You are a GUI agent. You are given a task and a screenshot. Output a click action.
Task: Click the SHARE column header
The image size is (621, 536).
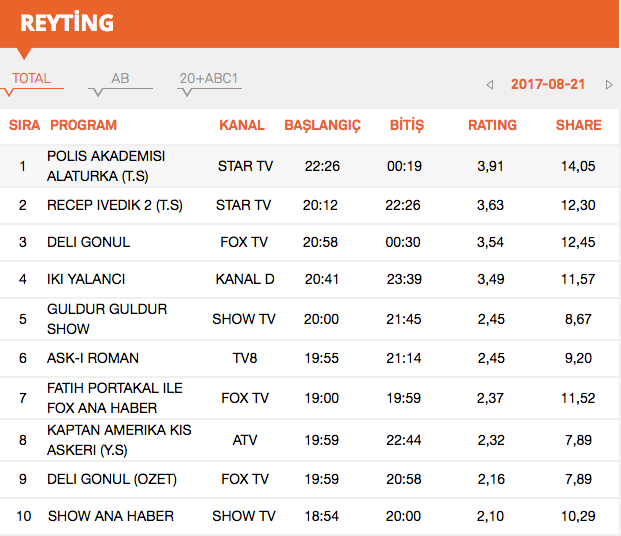[x=578, y=125]
